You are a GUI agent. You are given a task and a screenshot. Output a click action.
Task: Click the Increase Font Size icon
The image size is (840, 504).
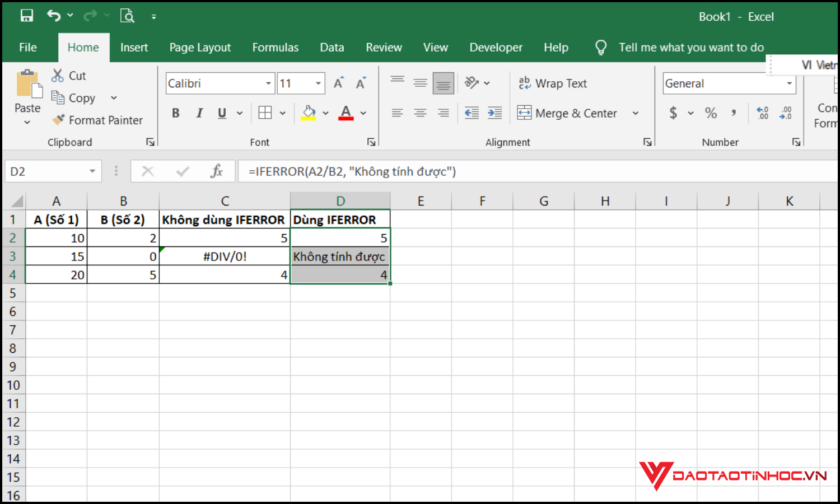(338, 83)
